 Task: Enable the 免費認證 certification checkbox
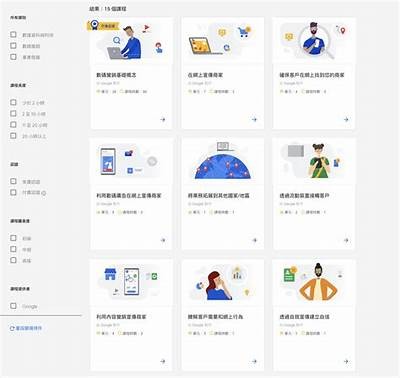tap(13, 181)
